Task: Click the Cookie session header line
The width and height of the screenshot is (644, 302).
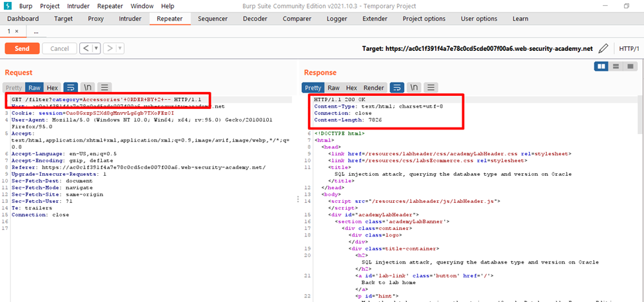Action: coord(93,113)
